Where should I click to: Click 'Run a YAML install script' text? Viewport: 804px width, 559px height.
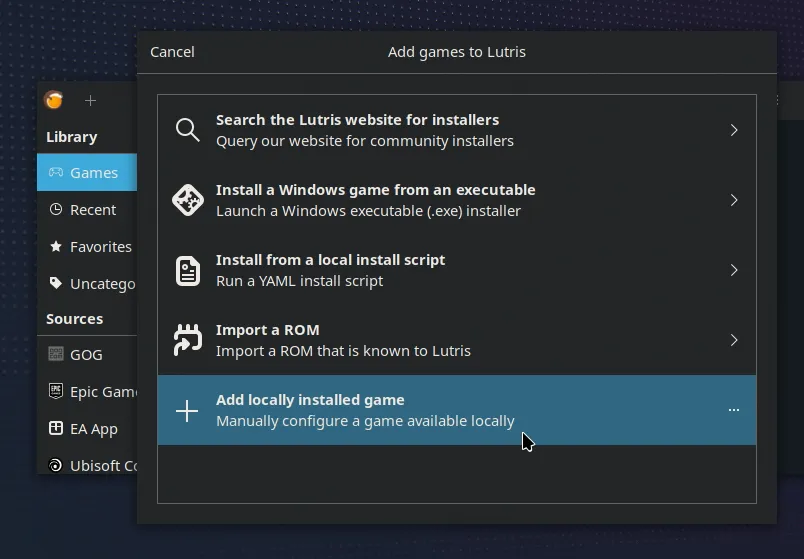[299, 281]
